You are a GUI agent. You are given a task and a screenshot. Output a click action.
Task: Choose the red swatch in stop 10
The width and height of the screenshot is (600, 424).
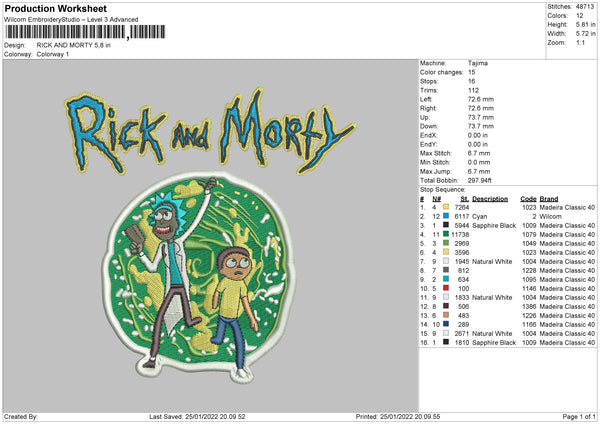446,288
